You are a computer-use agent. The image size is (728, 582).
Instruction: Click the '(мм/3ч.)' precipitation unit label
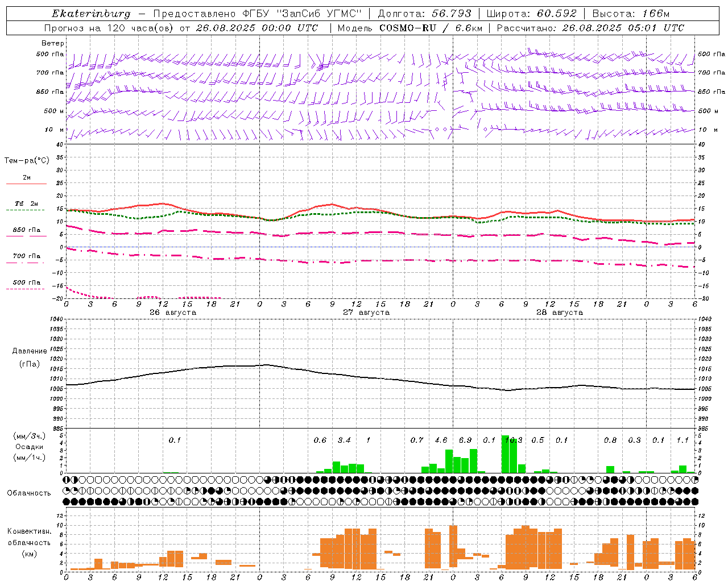(x=30, y=436)
